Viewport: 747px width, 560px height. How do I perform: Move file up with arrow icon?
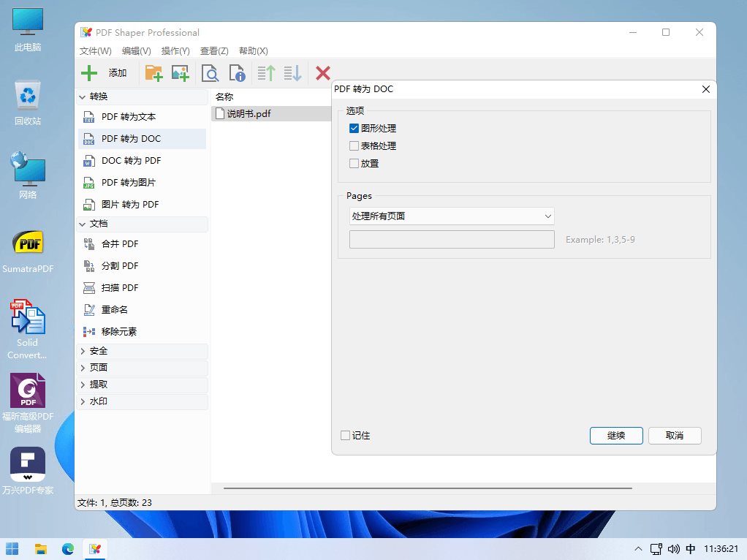267,73
